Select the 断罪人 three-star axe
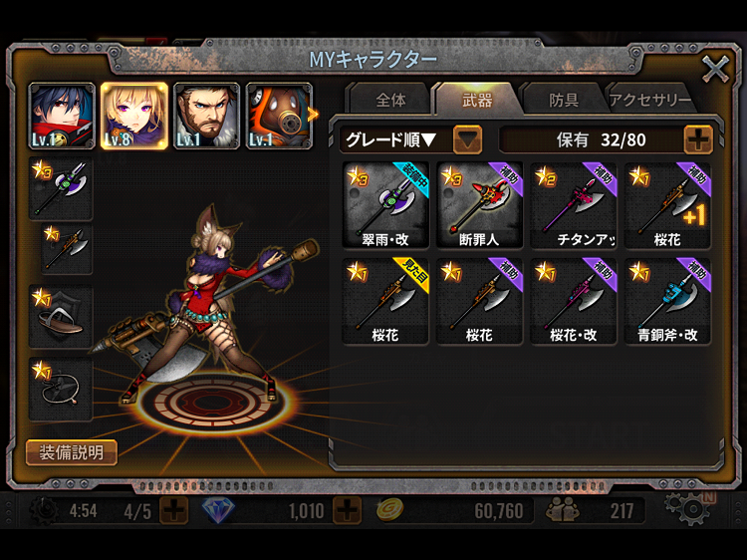Image resolution: width=747 pixels, height=560 pixels. tap(480, 205)
